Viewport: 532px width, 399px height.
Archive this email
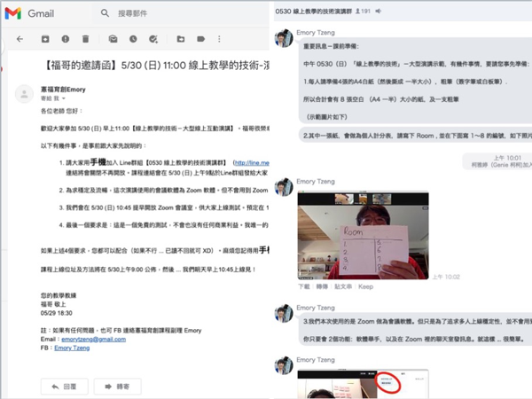[x=45, y=39]
